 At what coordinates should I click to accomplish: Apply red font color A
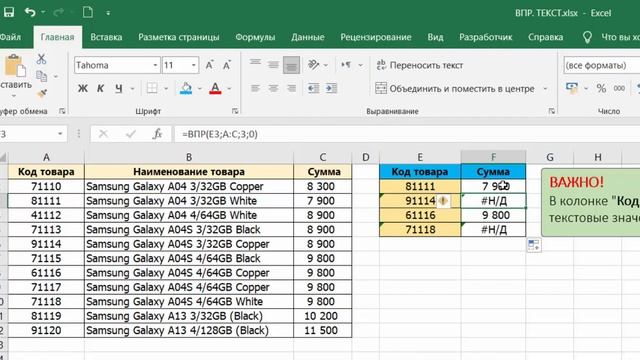[215, 88]
